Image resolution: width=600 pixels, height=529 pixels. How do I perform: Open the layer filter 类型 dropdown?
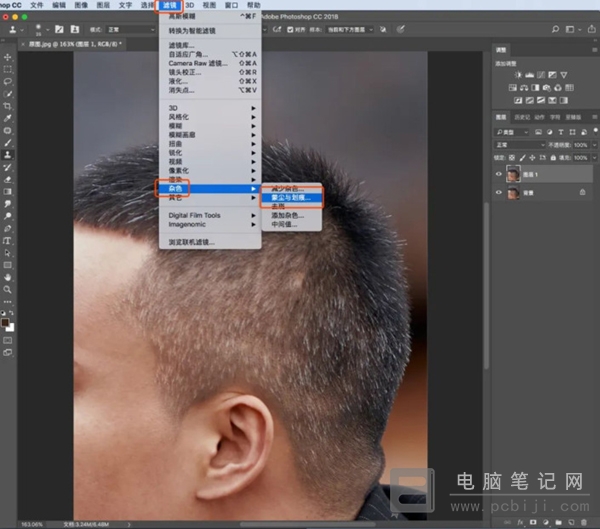(512, 132)
